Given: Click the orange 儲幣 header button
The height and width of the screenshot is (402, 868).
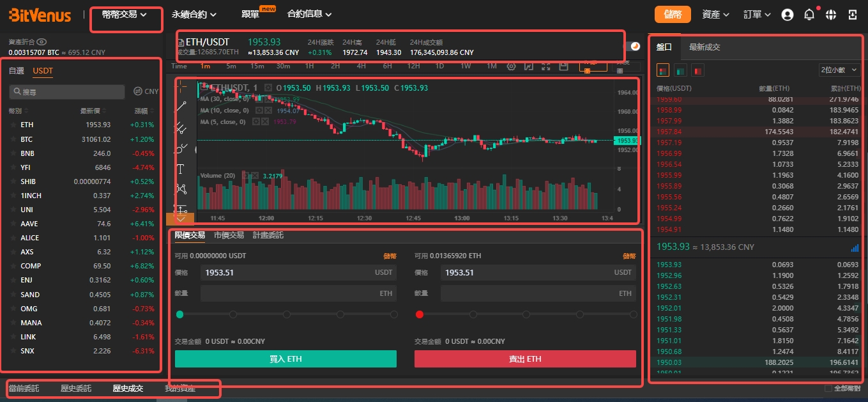Looking at the screenshot, I should (673, 14).
